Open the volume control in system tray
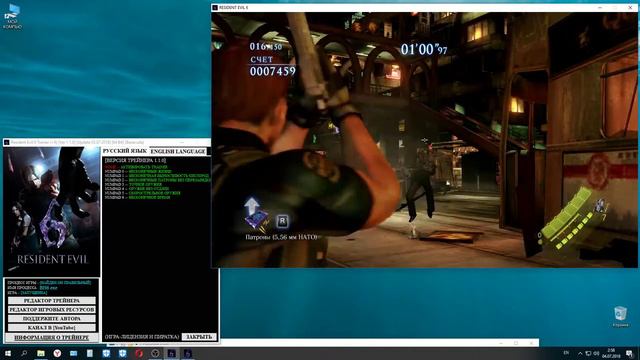This screenshot has height=360, width=640. (x=596, y=353)
